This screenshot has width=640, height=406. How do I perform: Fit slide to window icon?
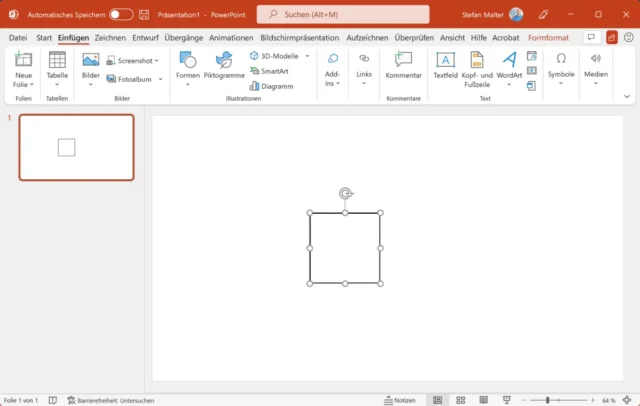(627, 400)
